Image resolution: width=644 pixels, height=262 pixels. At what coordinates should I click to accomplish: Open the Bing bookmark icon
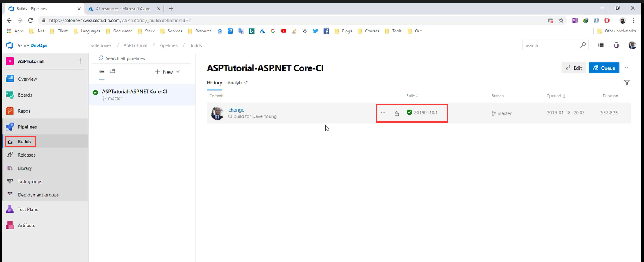252,31
